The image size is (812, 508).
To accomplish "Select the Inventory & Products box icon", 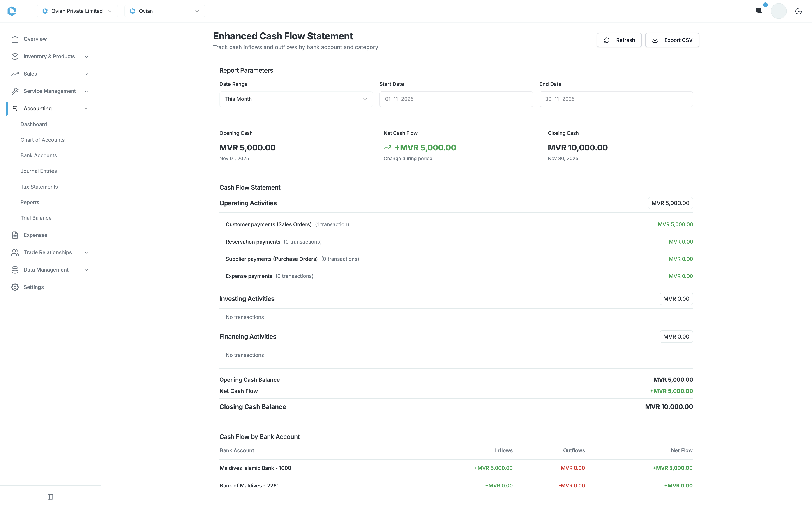I will 15,56.
